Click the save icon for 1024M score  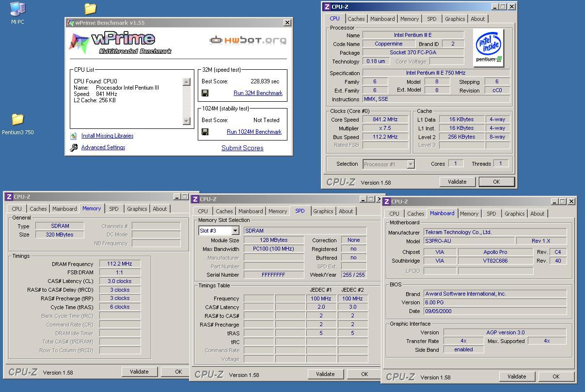[x=205, y=132]
